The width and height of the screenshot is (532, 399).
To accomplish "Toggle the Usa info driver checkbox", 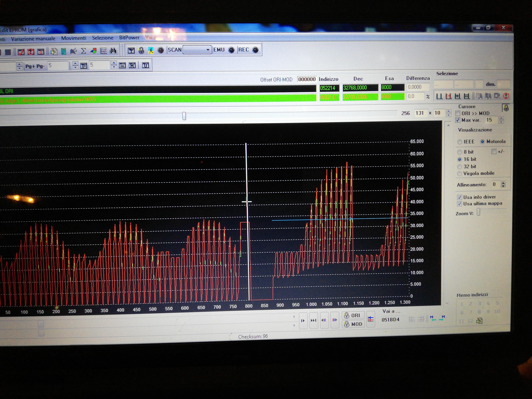I will pyautogui.click(x=459, y=197).
